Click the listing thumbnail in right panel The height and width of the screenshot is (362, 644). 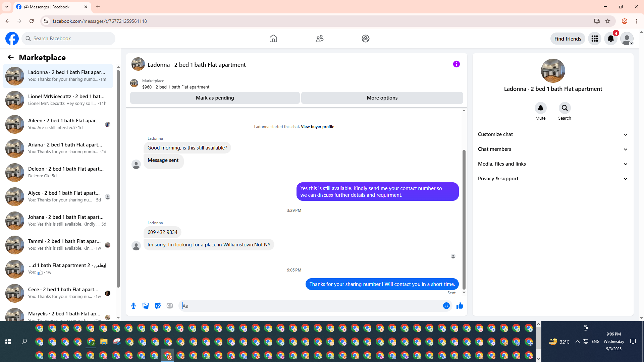point(553,71)
